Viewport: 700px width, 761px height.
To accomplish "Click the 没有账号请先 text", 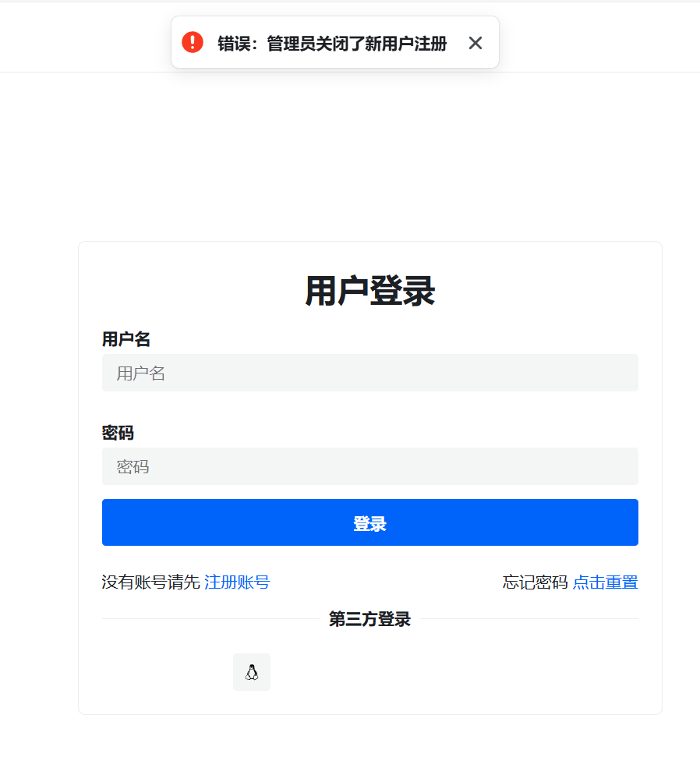I will pos(151,582).
